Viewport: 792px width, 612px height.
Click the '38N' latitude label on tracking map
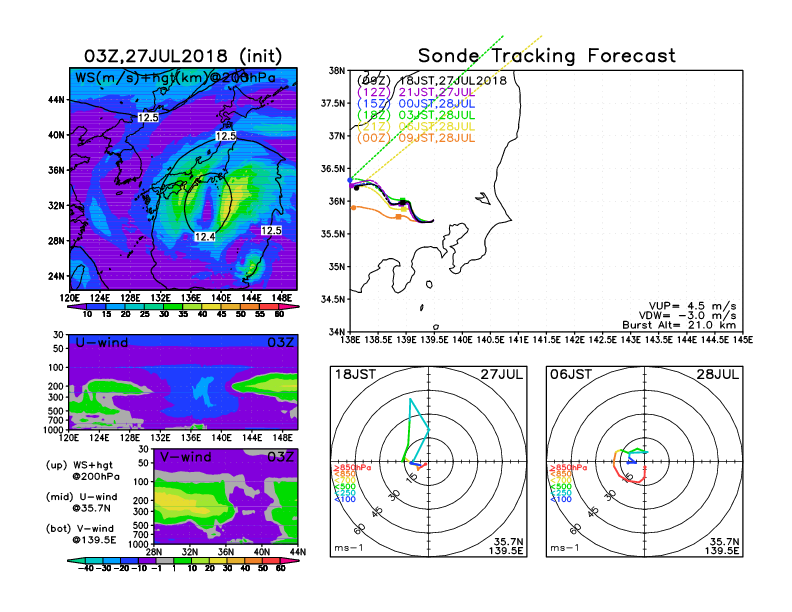pyautogui.click(x=337, y=71)
